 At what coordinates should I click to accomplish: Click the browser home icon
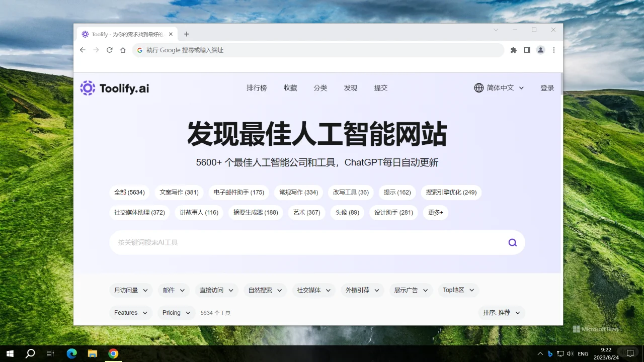click(123, 50)
